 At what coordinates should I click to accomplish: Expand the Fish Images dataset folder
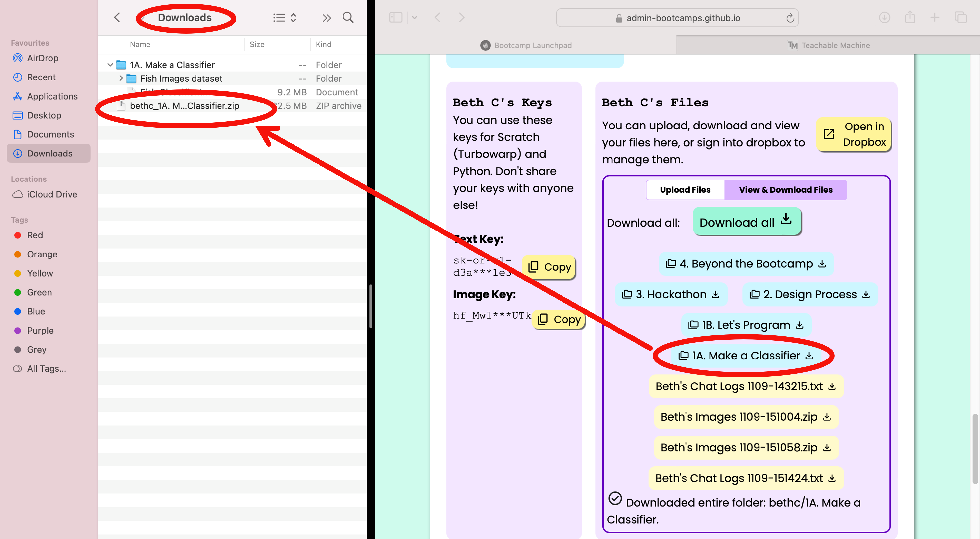pyautogui.click(x=121, y=78)
